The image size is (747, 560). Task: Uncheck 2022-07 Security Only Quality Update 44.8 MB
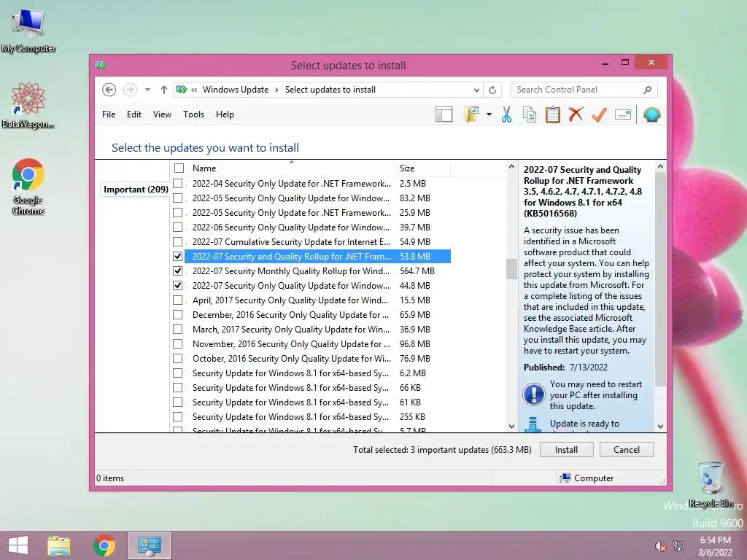[178, 286]
